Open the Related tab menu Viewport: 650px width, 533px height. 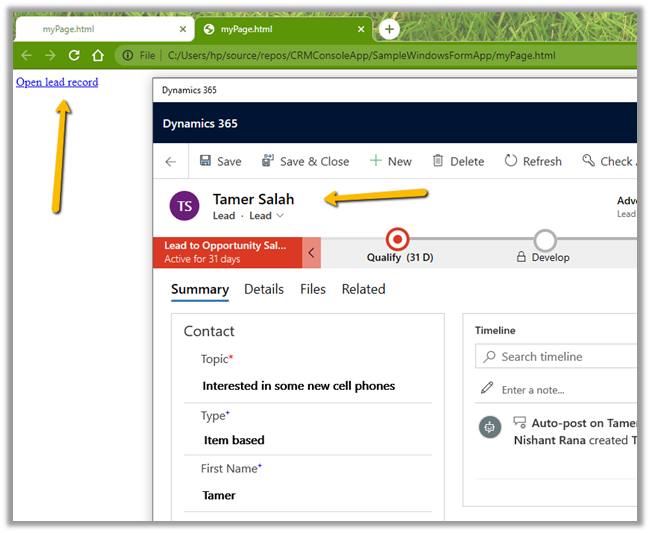[x=363, y=289]
